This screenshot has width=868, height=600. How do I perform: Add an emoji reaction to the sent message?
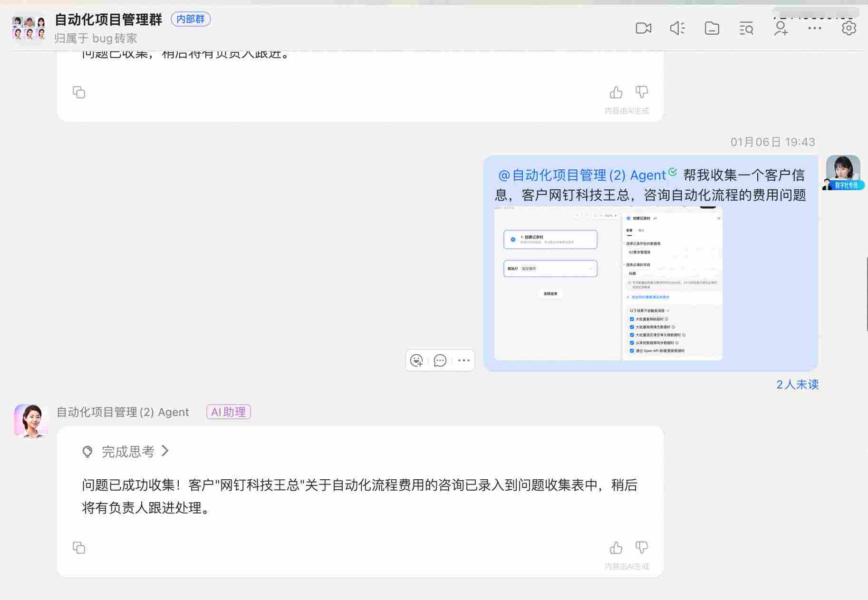pos(417,360)
